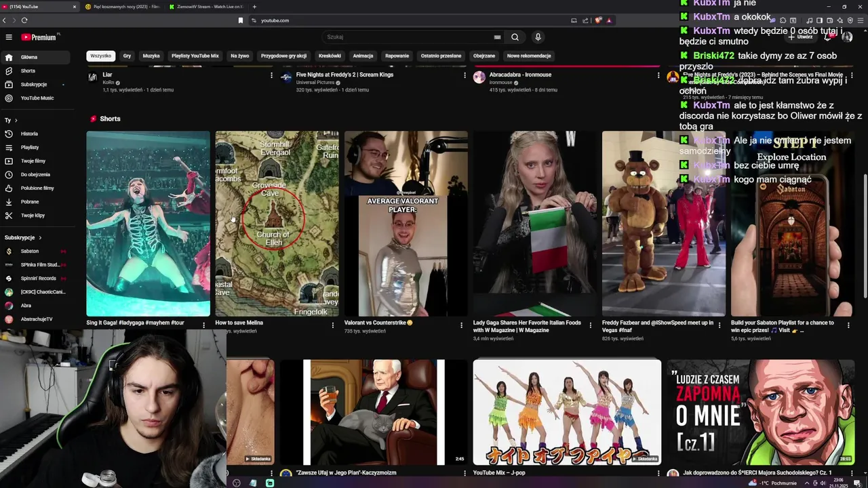Open the on-screen keyboard in search box
Image resolution: width=868 pixels, height=488 pixels.
[497, 37]
